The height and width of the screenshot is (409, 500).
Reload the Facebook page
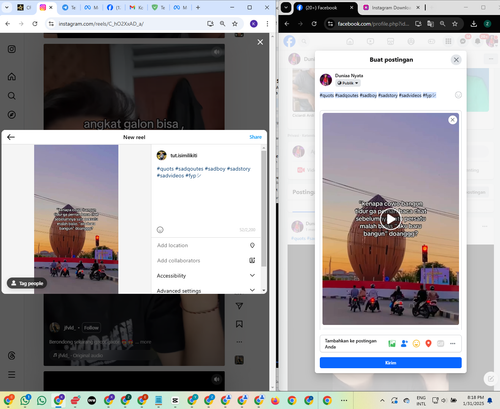coord(314,24)
